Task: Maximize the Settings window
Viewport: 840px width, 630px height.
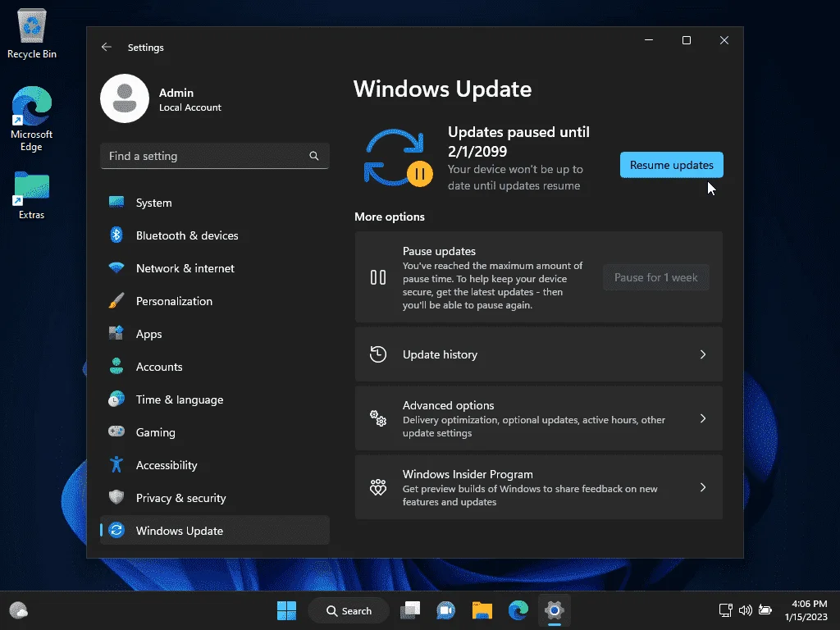Action: [687, 40]
